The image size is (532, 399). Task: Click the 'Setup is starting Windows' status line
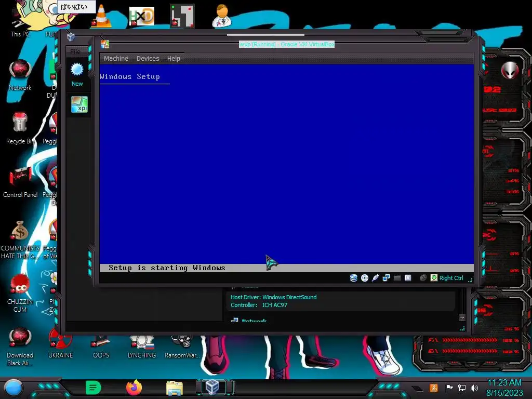pos(167,268)
